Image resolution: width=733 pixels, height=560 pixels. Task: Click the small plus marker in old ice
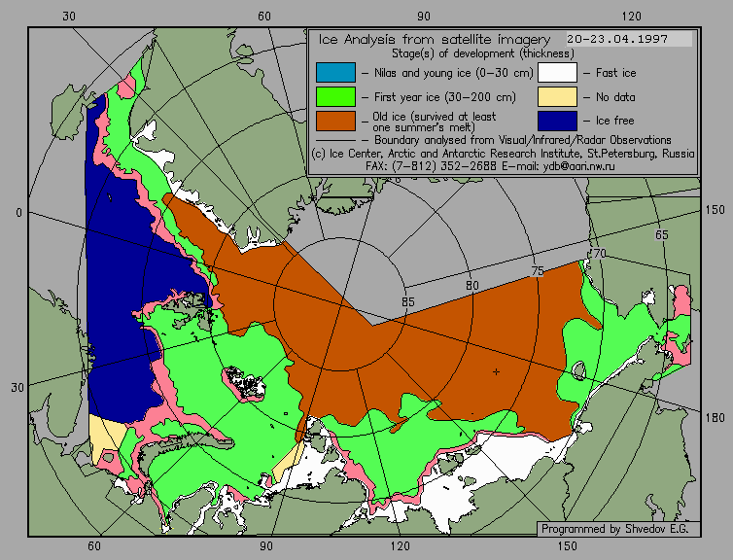[496, 372]
